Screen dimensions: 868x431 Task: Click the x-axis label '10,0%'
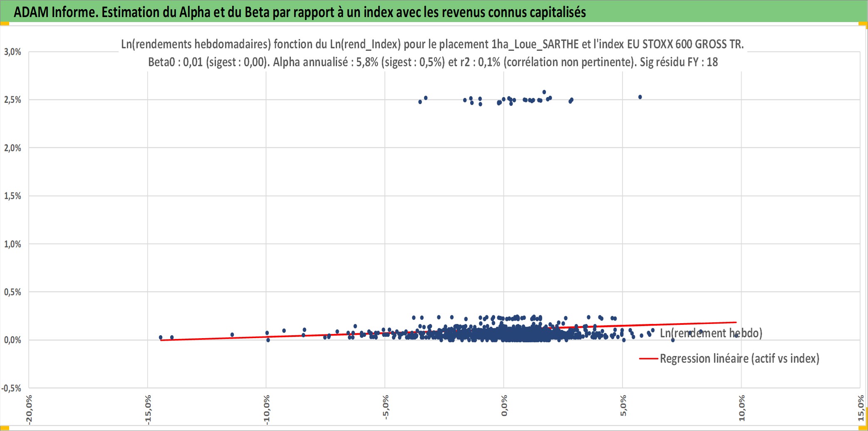(742, 408)
